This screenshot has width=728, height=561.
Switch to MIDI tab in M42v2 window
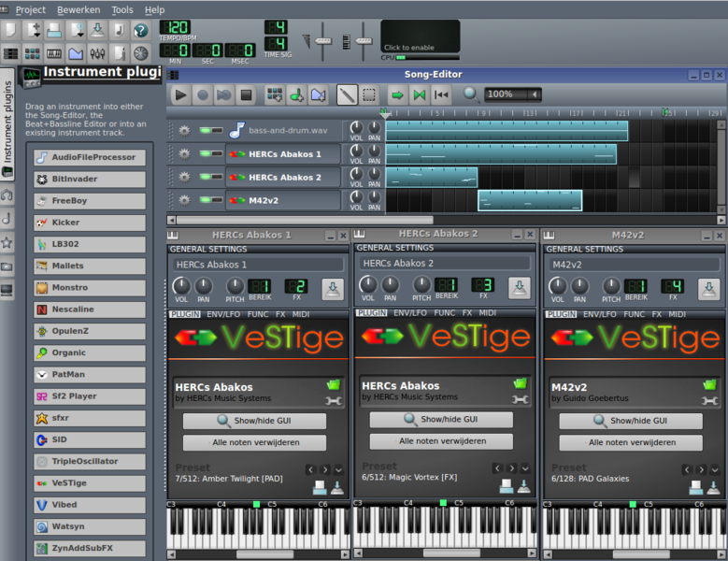(677, 314)
